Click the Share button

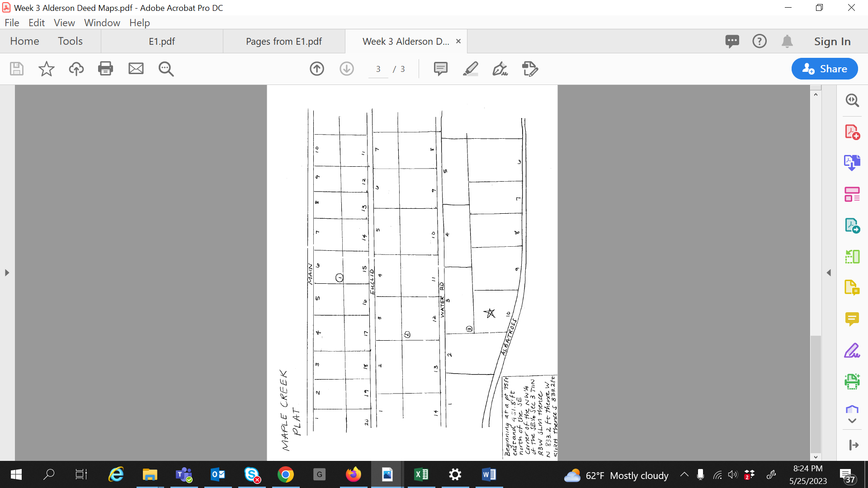tap(825, 69)
